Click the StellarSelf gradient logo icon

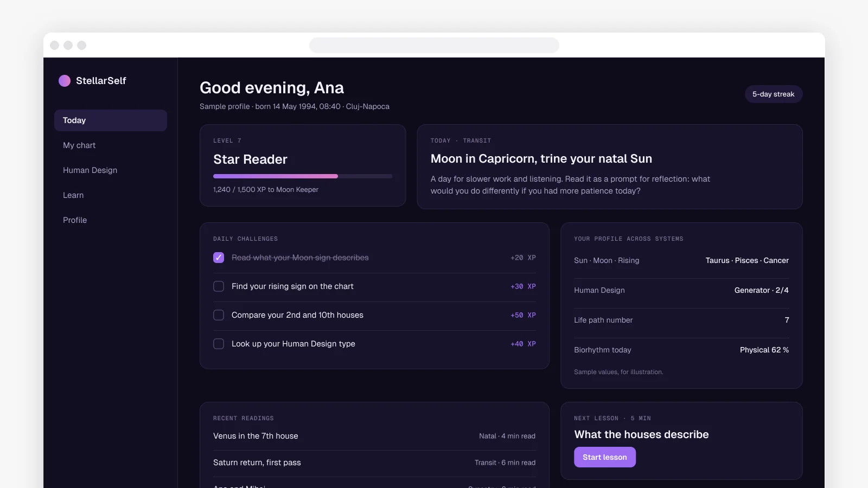[65, 81]
